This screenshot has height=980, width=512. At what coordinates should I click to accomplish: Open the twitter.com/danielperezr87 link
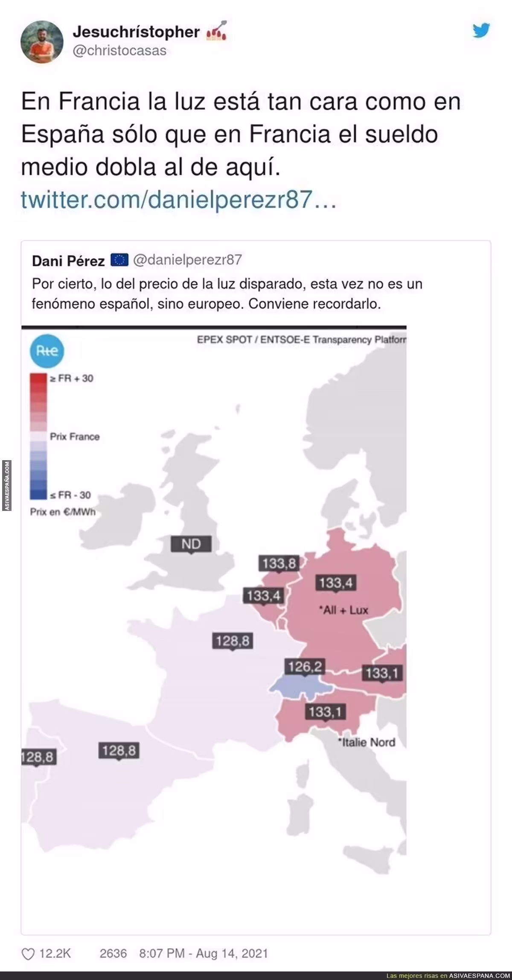tap(178, 199)
